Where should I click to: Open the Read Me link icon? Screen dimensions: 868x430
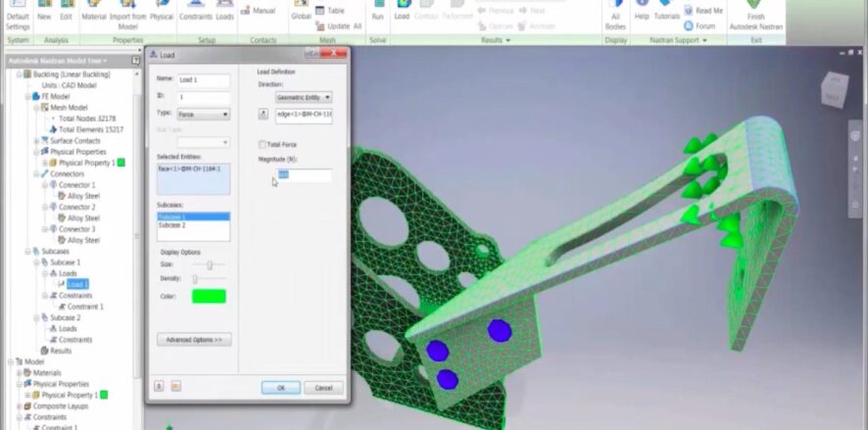tap(689, 11)
